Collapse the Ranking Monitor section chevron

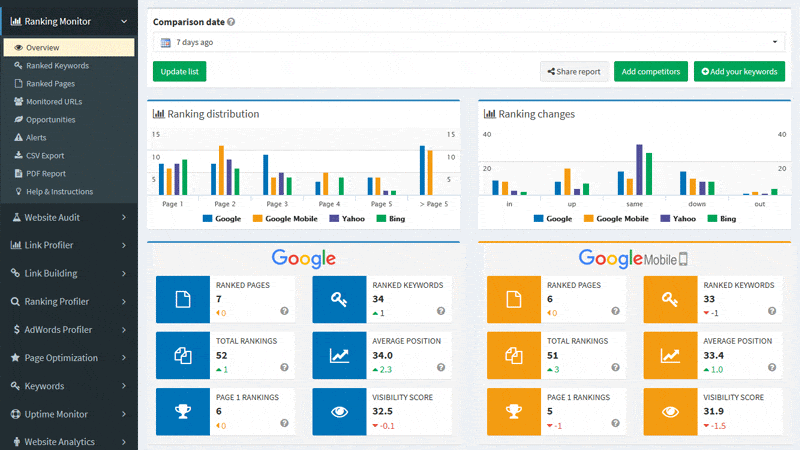point(124,21)
